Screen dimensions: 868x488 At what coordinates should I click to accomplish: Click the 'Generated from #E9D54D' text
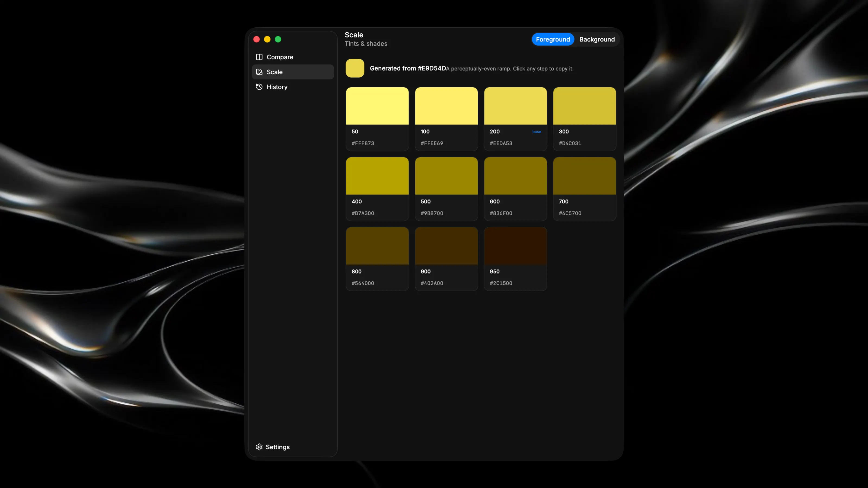408,68
